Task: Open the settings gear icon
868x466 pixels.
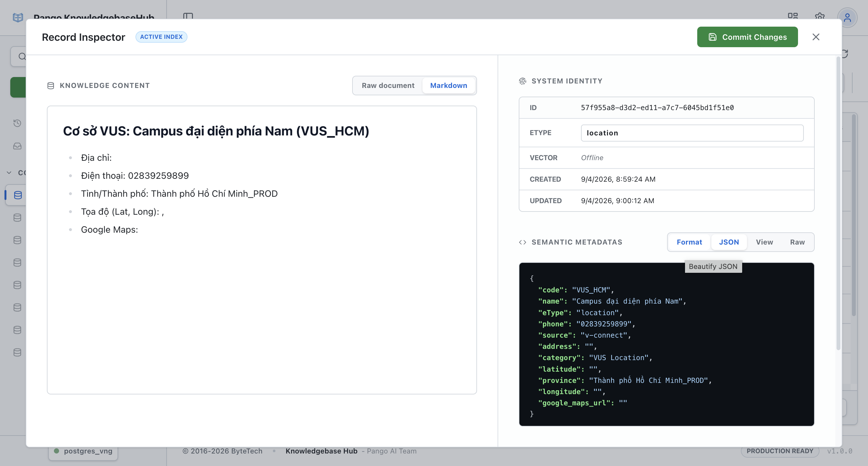Action: tap(820, 16)
